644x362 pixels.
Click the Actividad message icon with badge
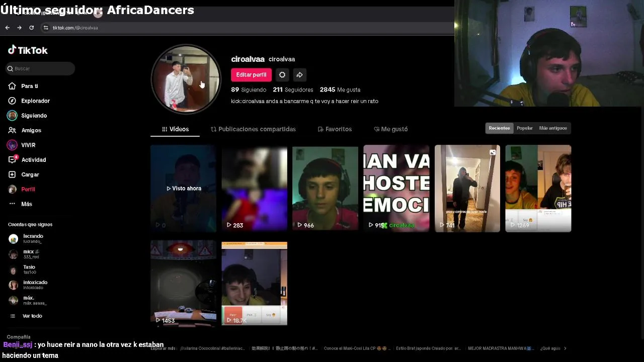[12, 160]
